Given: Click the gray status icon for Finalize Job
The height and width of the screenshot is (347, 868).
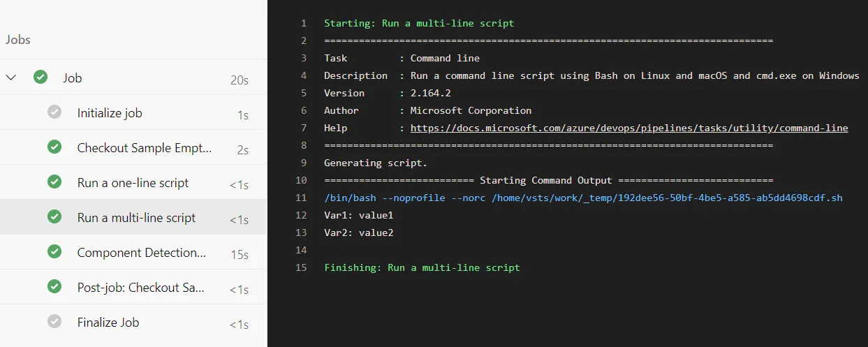Looking at the screenshot, I should tap(54, 322).
